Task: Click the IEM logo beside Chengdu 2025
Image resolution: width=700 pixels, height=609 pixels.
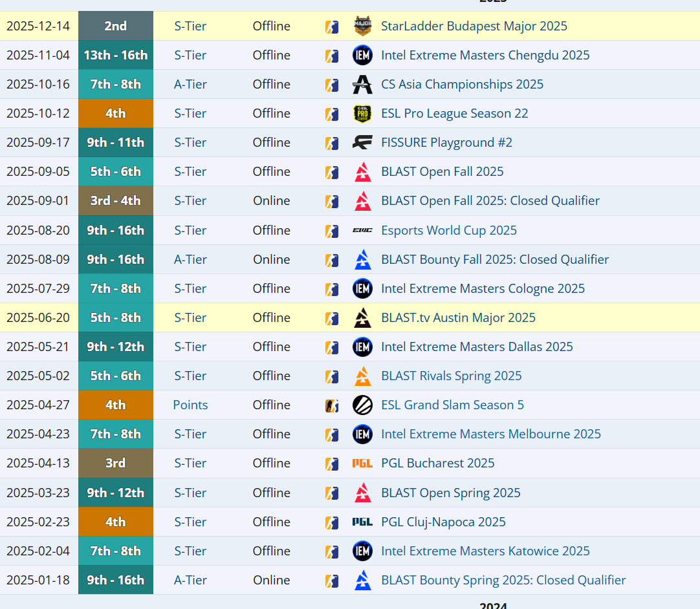Action: [x=362, y=55]
